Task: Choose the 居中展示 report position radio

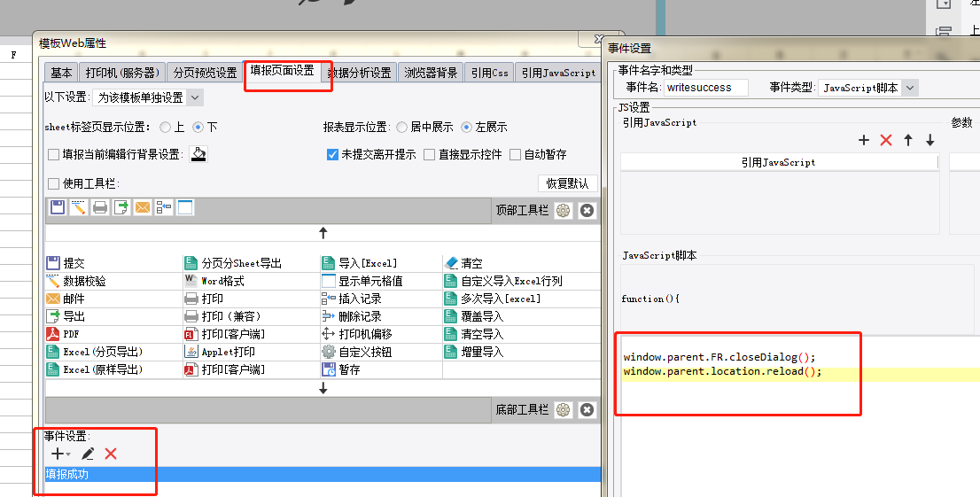Action: (x=402, y=127)
